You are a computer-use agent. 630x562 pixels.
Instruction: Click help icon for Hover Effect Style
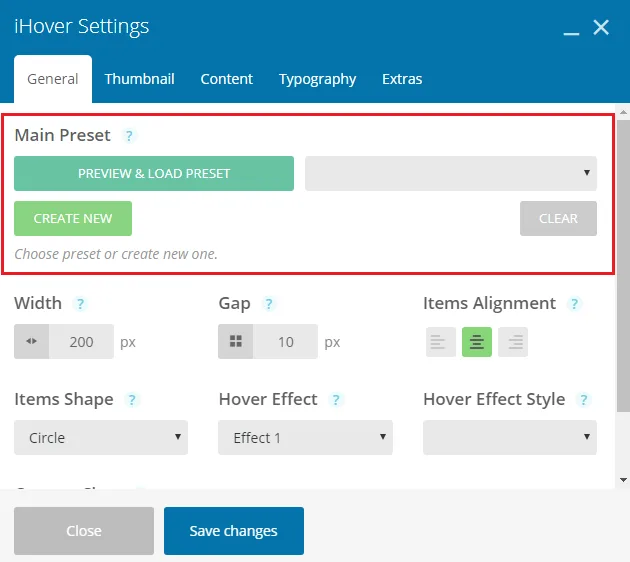583,400
